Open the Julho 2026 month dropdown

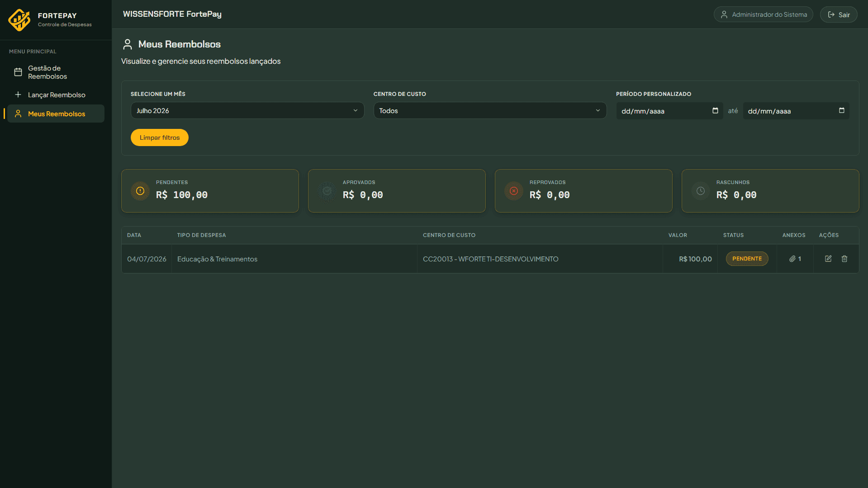[x=247, y=111]
